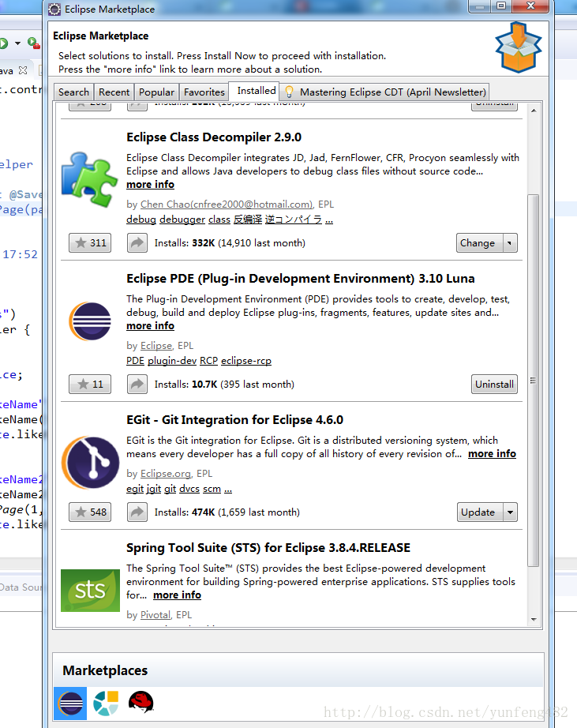
Task: Click Spring Tool Suite (STS) title
Action: [x=268, y=548]
